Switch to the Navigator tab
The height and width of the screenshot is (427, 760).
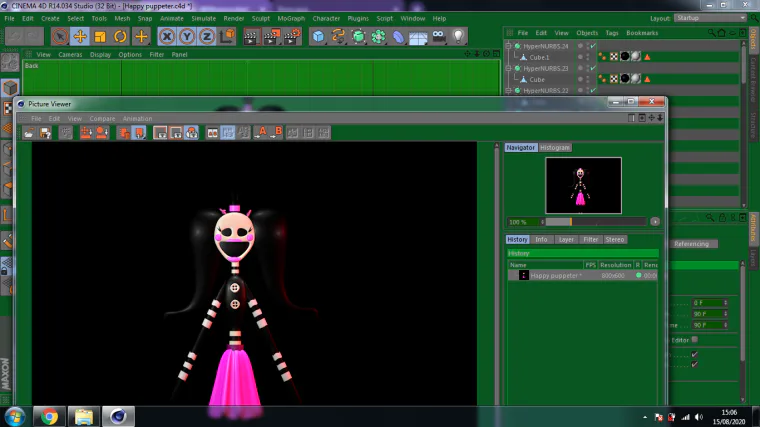[521, 147]
